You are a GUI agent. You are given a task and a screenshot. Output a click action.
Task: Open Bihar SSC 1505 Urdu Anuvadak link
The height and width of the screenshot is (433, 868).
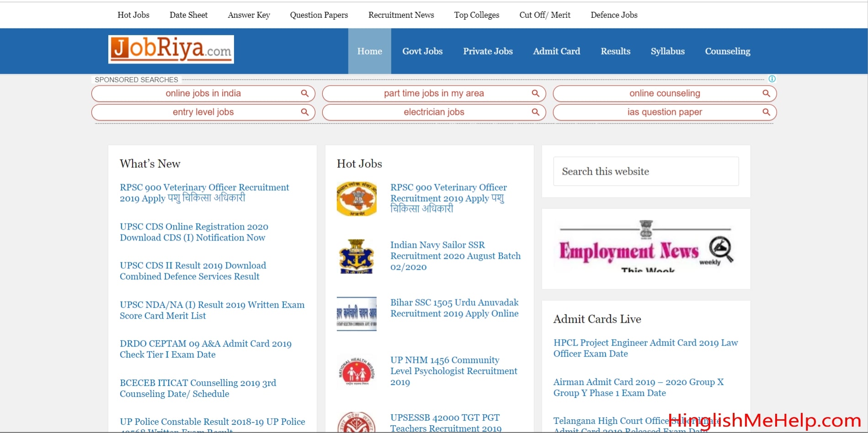(x=454, y=308)
